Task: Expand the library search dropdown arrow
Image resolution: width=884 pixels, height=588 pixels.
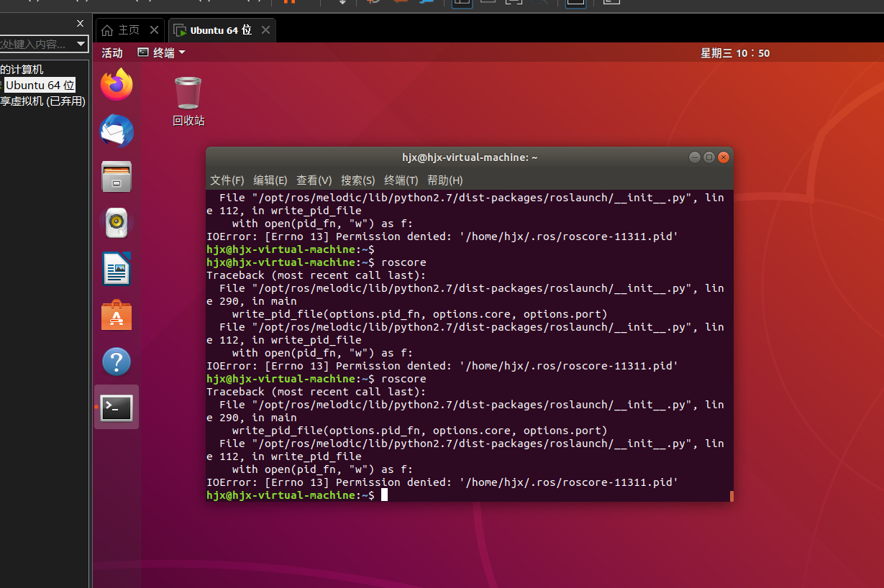Action: tap(81, 45)
